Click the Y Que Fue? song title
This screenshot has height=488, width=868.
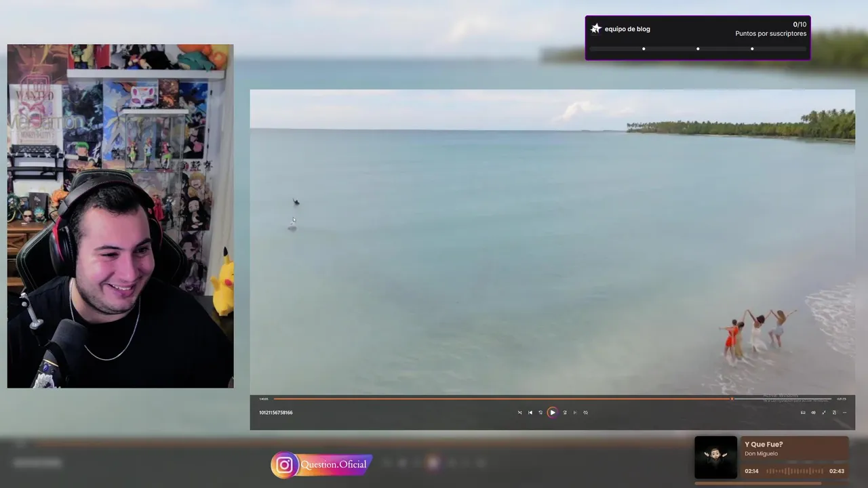pos(764,445)
